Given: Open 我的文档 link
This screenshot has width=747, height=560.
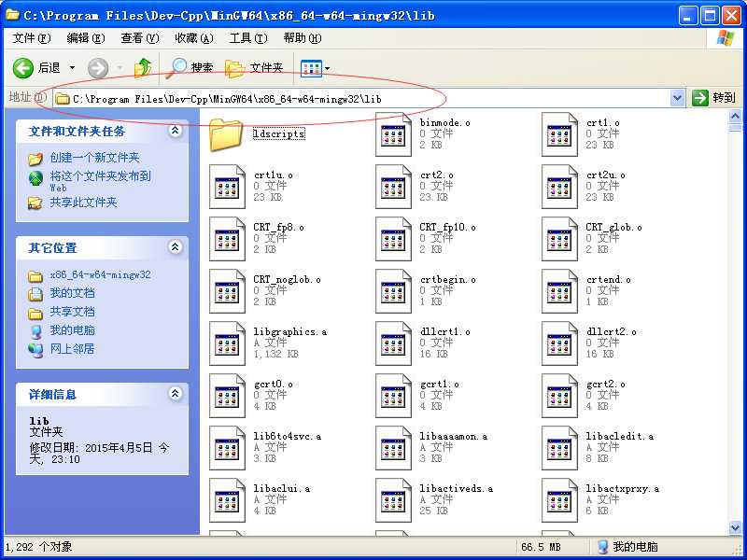Looking at the screenshot, I should coord(72,293).
